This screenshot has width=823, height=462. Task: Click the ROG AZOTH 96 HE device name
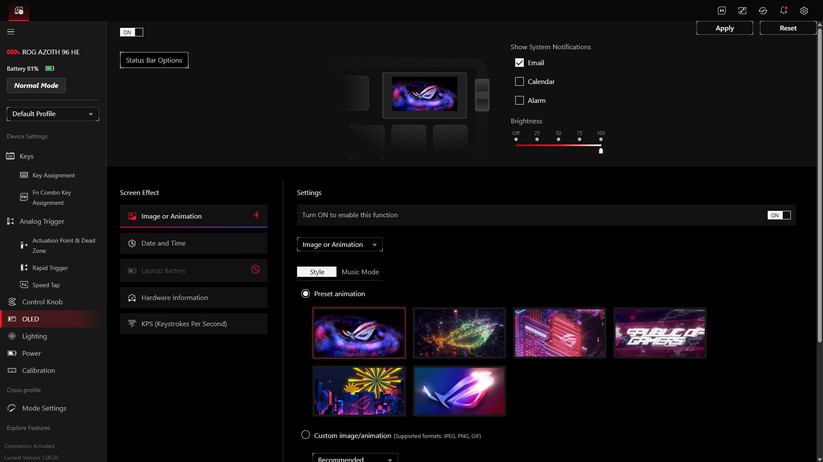tap(51, 52)
